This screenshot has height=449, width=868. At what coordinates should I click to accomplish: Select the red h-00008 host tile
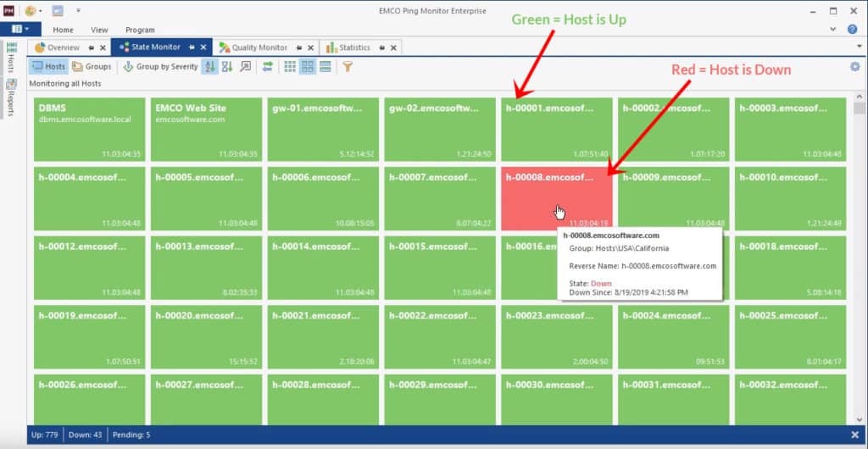click(x=557, y=198)
